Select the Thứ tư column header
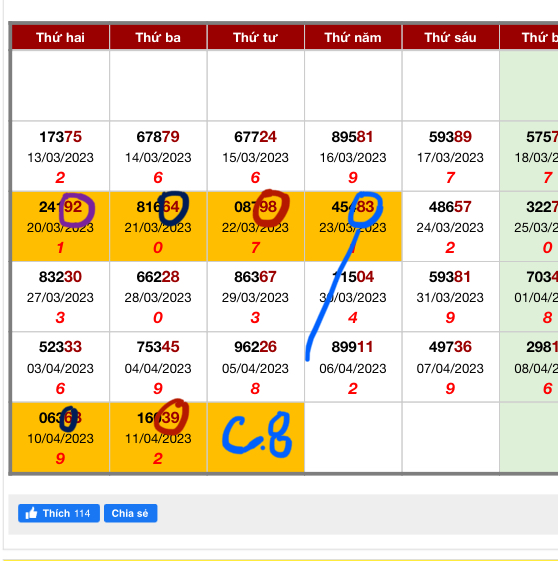558x561 pixels. point(255,37)
